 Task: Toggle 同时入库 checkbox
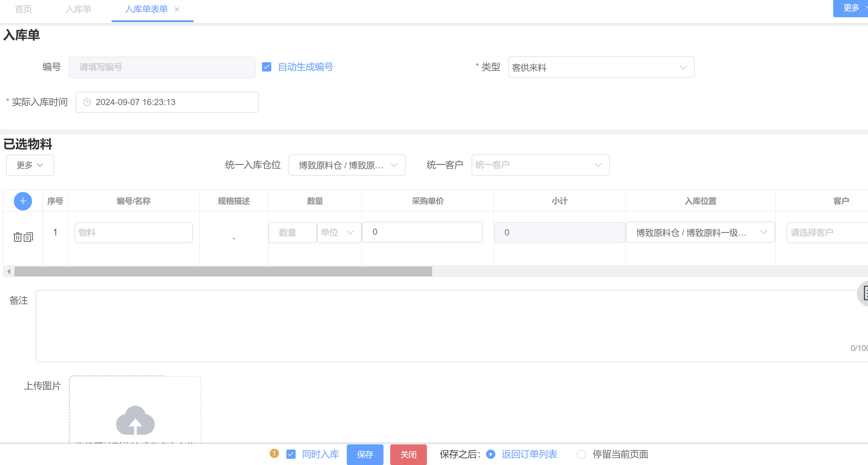point(291,454)
